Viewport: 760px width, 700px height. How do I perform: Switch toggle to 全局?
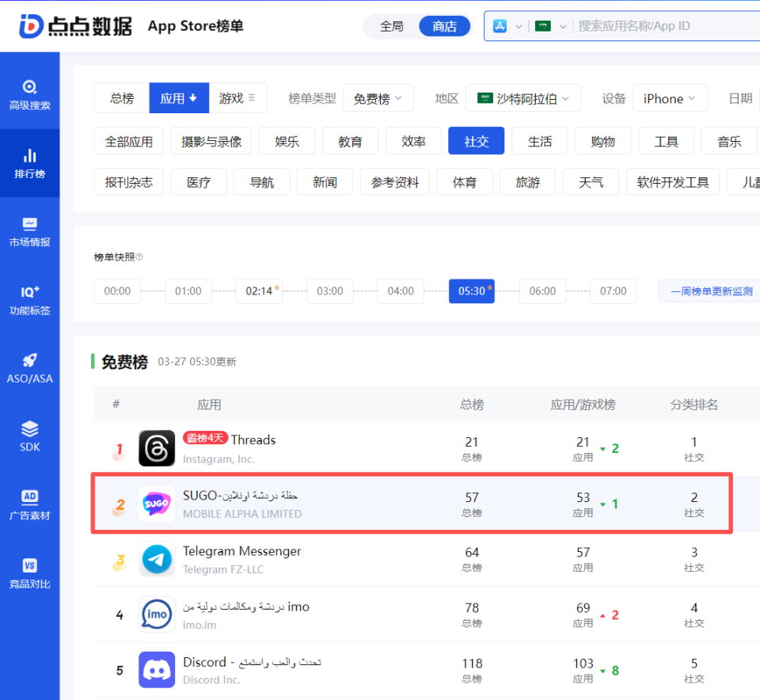click(x=392, y=26)
